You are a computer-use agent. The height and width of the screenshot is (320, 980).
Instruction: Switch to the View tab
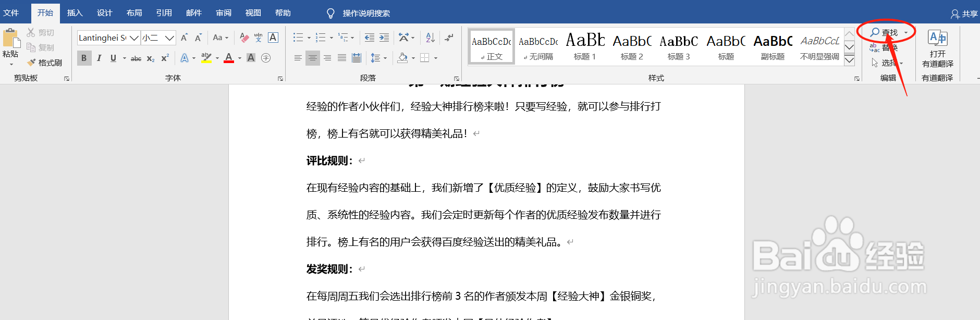pos(253,13)
